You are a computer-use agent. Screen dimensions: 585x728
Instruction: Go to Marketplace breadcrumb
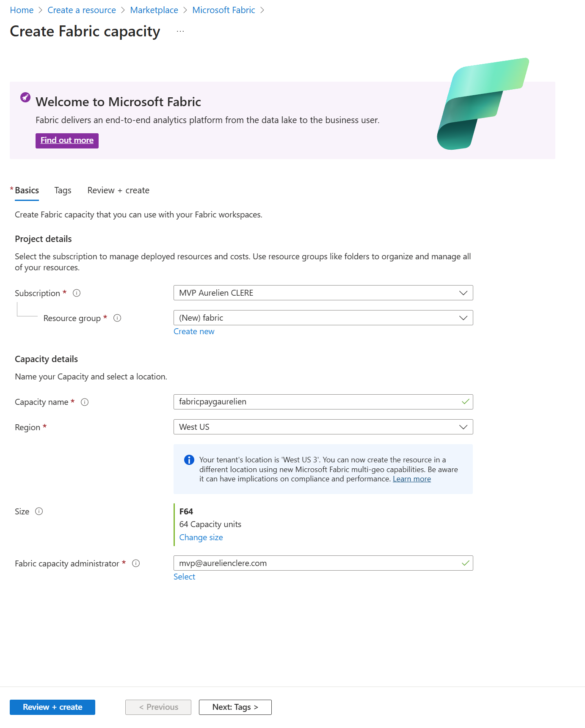click(x=154, y=10)
